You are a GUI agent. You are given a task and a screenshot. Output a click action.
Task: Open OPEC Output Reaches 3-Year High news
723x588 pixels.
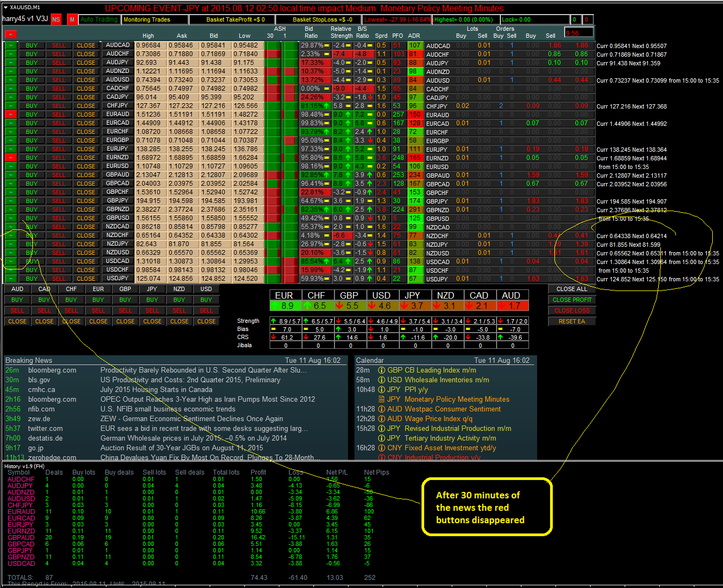pos(207,400)
